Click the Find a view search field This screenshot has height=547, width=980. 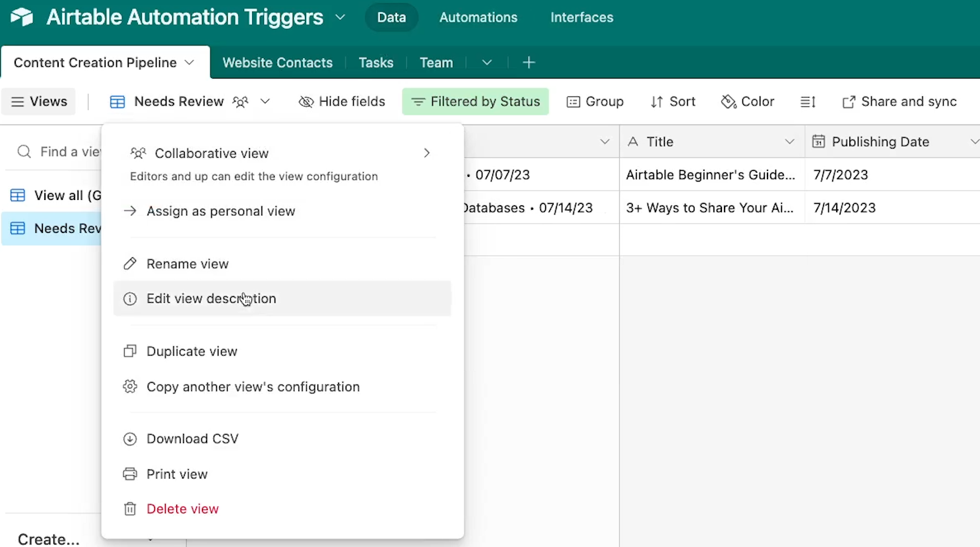[58, 152]
